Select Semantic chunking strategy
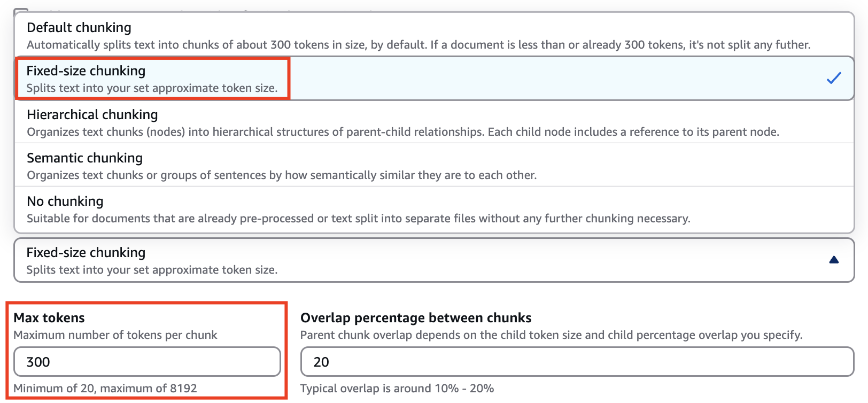 (x=84, y=158)
